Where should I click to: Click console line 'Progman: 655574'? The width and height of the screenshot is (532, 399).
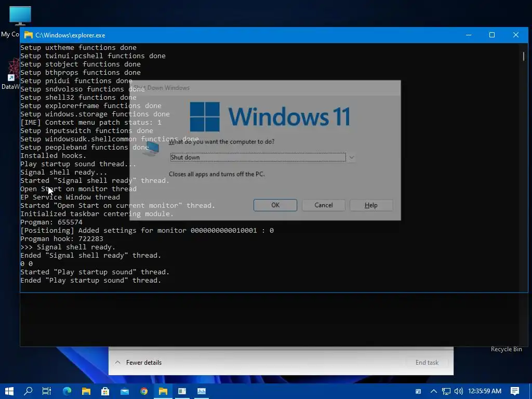point(51,222)
